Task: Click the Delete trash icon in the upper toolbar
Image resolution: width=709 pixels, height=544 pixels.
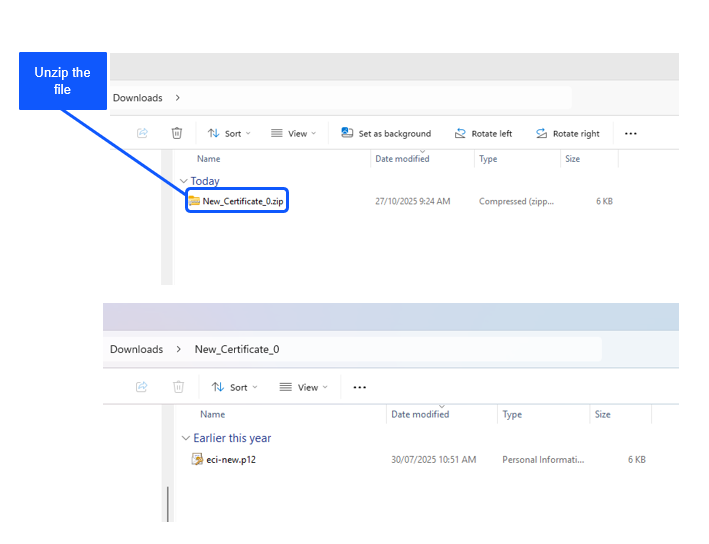Action: point(177,133)
